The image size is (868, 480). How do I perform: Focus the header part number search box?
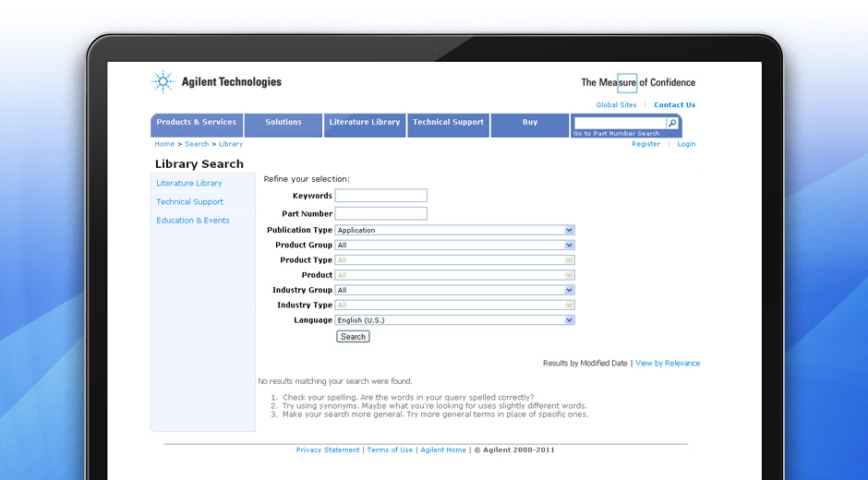click(x=620, y=123)
